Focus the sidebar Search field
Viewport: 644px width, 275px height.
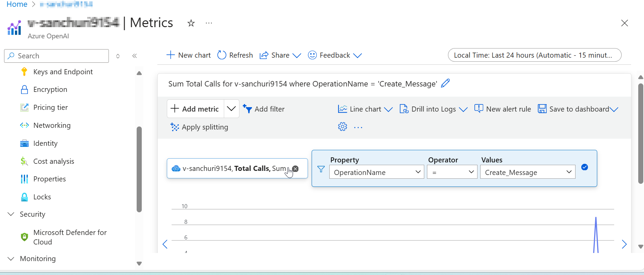(56, 56)
